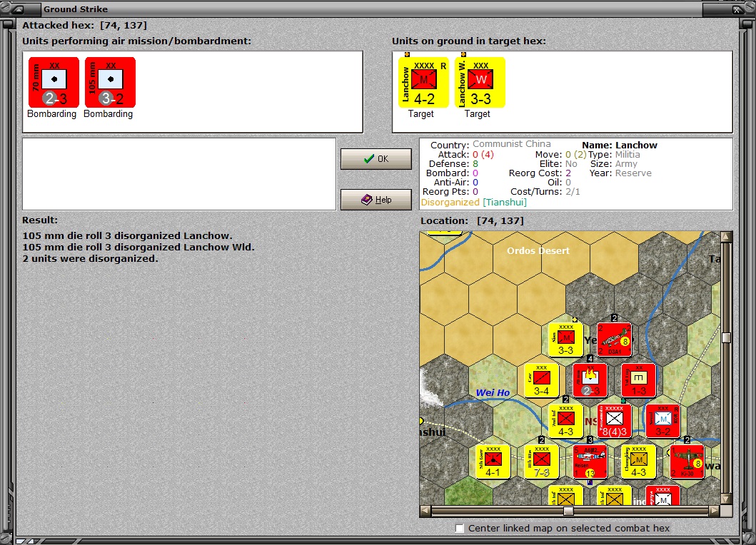Click the Seoul KOR 3-2 militia unit
Screen dimensions: 756x545
[663, 421]
